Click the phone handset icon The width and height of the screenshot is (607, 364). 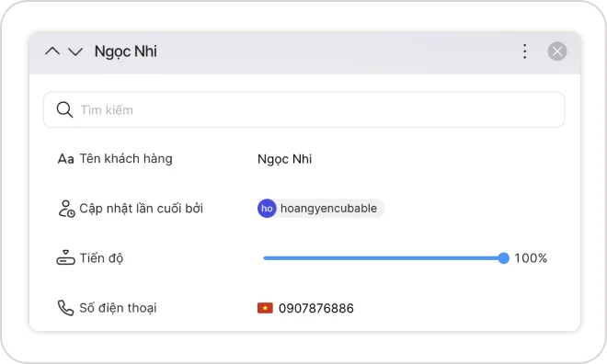click(65, 308)
